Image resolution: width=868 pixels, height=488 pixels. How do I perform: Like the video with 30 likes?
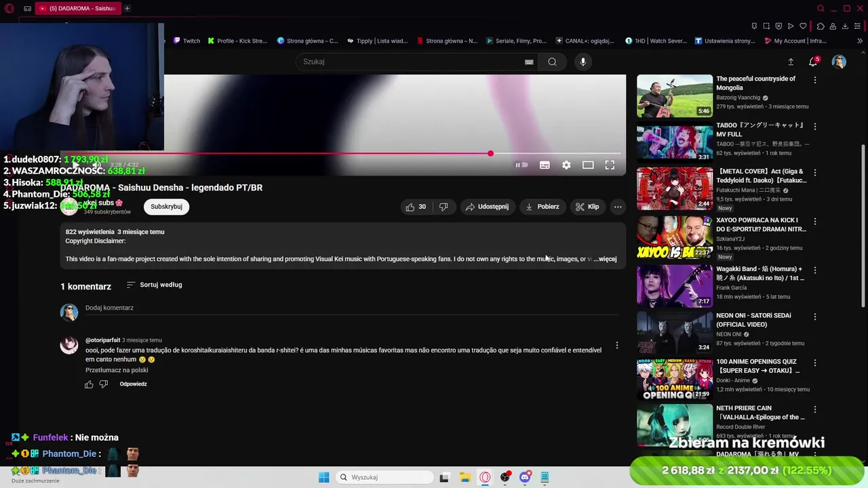click(x=416, y=207)
